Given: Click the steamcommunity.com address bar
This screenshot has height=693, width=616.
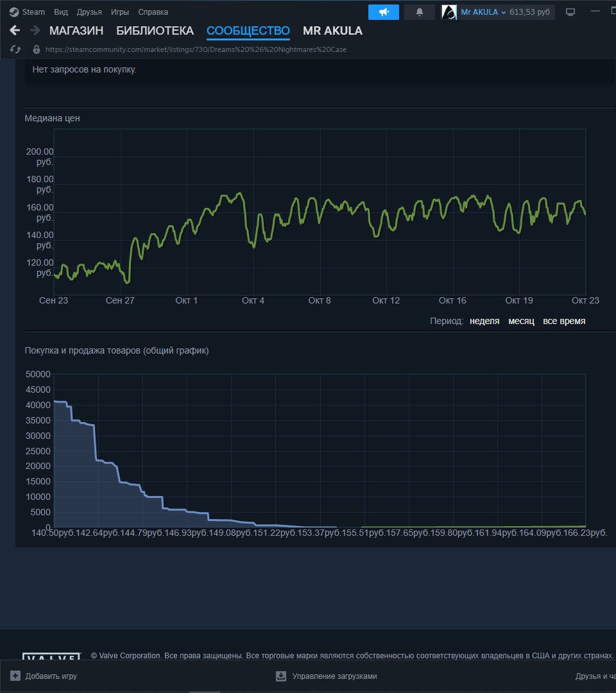Looking at the screenshot, I should point(193,49).
